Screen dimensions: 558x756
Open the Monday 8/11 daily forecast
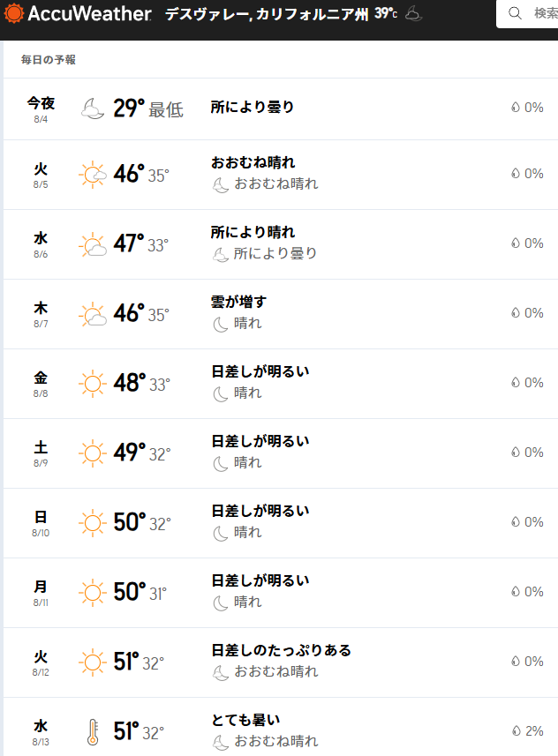pos(281,592)
